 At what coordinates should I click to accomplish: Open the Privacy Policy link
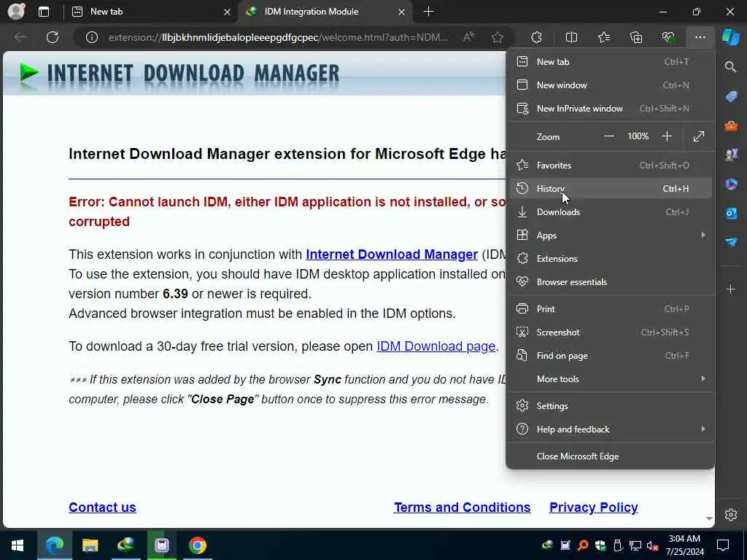click(x=594, y=507)
